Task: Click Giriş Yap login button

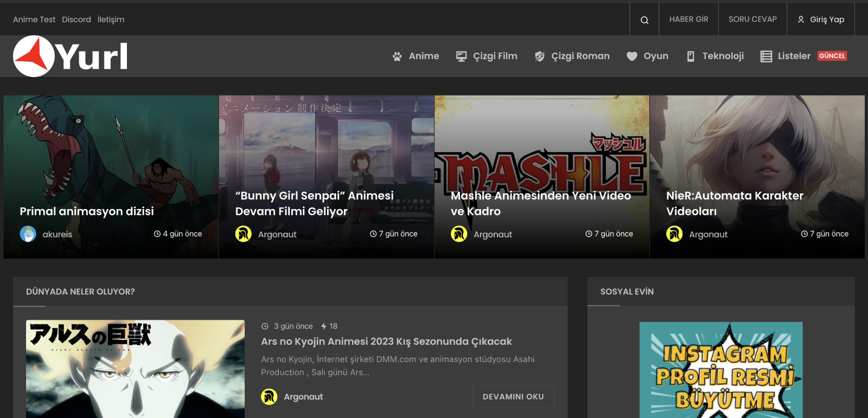Action: tap(821, 19)
